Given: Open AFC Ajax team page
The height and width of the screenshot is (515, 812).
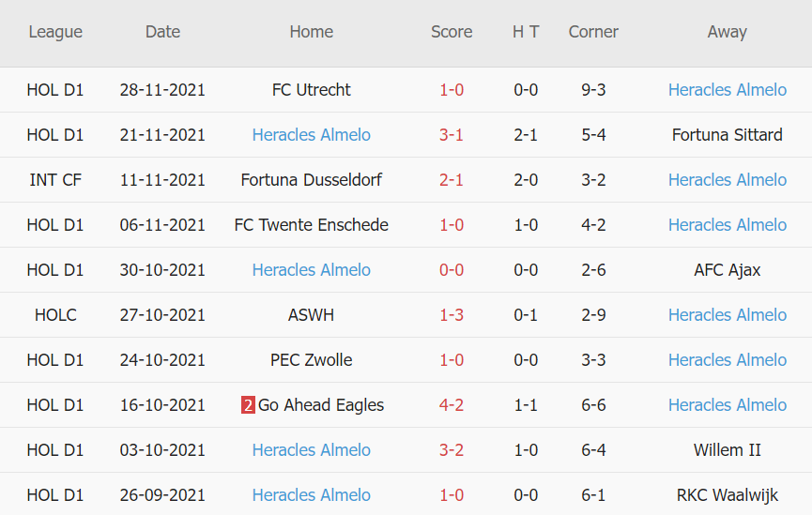Looking at the screenshot, I should pyautogui.click(x=728, y=270).
